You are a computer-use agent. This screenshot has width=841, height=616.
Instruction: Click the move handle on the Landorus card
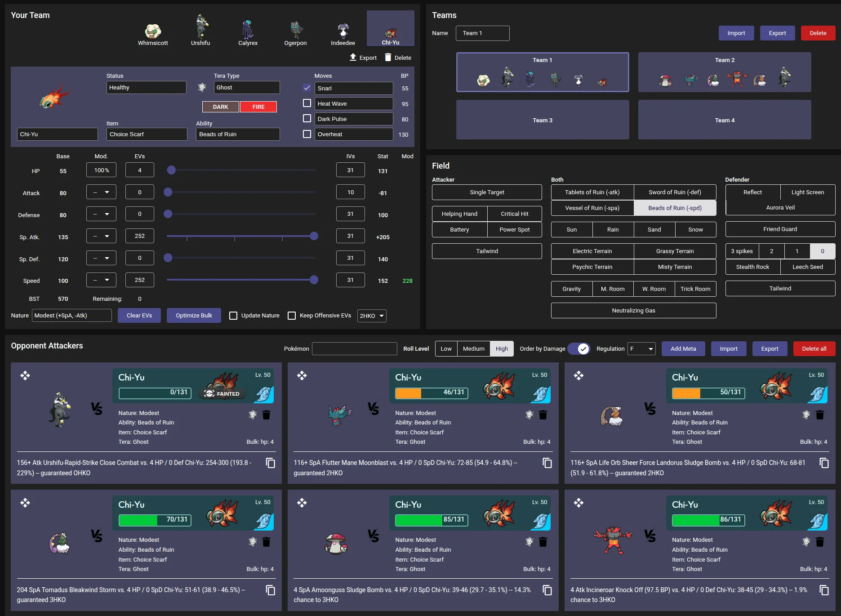(578, 375)
